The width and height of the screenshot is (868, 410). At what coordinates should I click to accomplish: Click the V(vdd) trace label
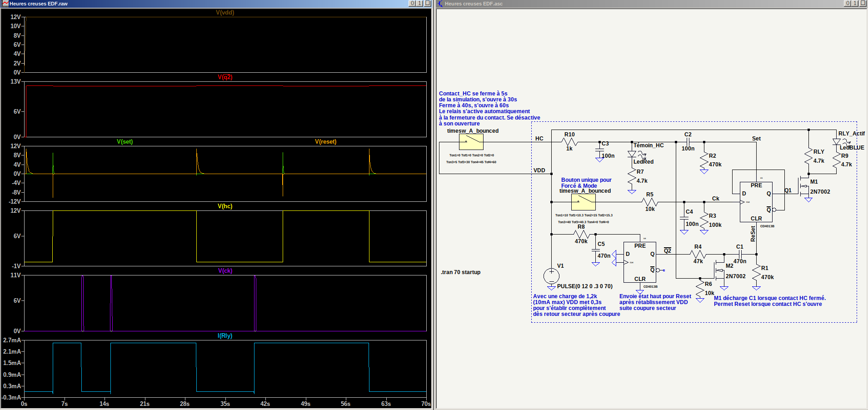click(x=225, y=13)
